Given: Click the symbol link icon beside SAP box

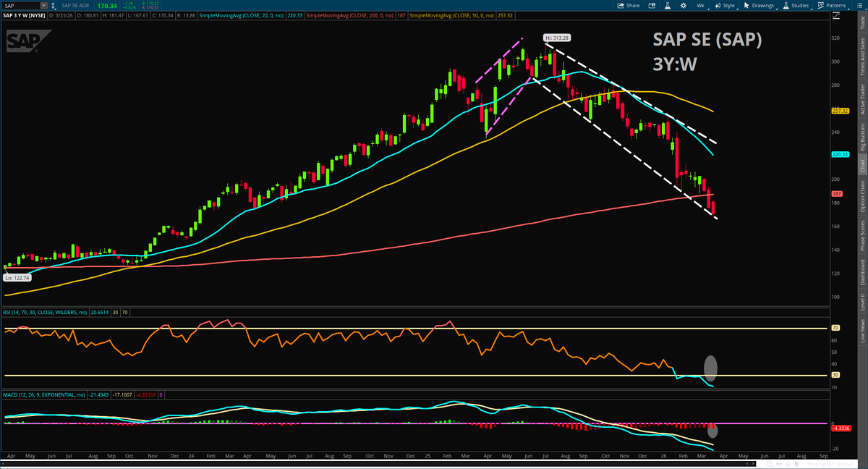Looking at the screenshot, I should click(x=53, y=6).
